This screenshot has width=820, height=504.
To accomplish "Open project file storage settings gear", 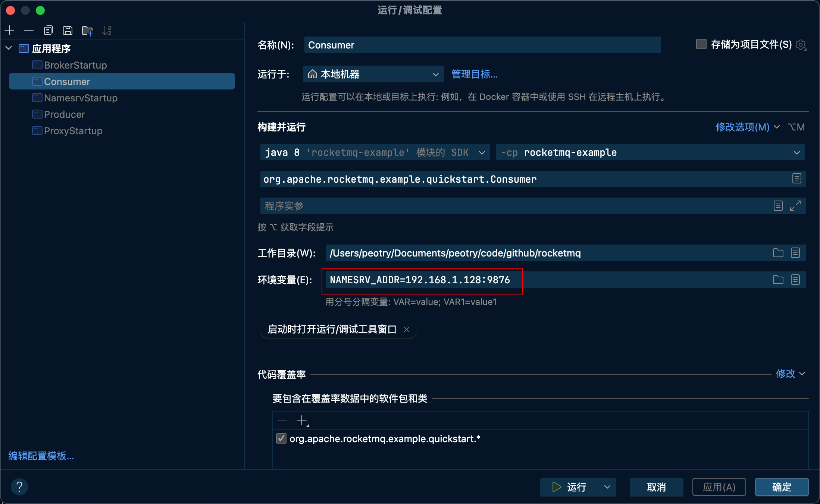I will point(801,45).
